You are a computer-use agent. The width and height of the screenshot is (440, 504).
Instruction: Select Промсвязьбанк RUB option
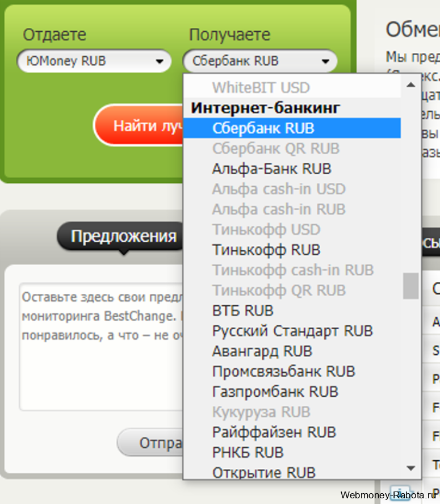pyautogui.click(x=292, y=371)
